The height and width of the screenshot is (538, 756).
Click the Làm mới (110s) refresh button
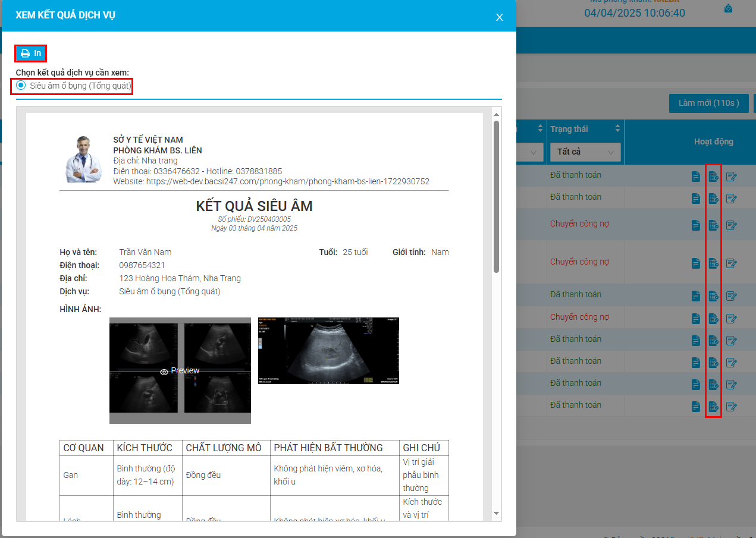(708, 103)
